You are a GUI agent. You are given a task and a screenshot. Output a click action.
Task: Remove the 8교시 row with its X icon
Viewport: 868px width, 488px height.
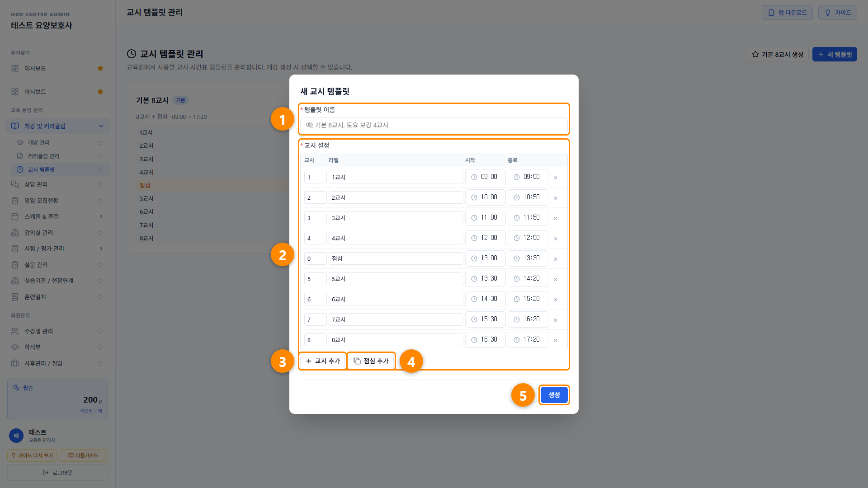coord(556,340)
